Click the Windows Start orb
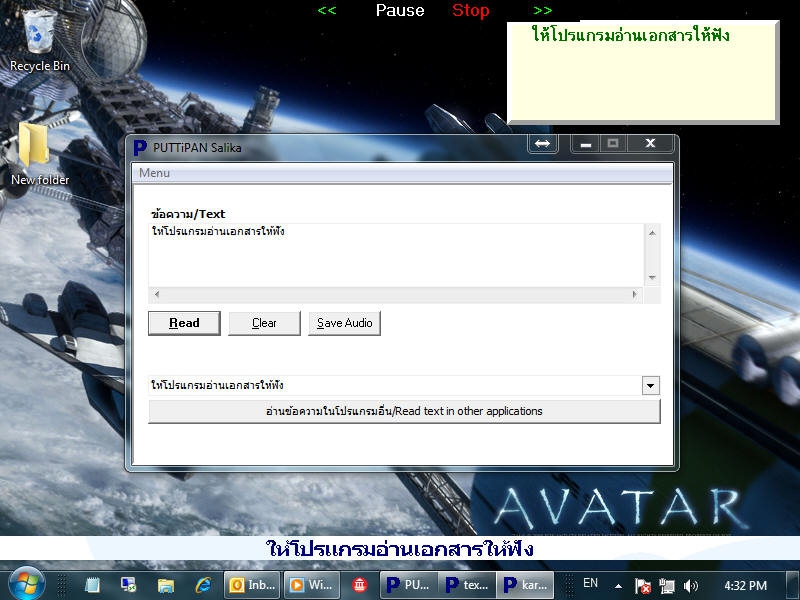Screen dimensions: 800x600 26,584
